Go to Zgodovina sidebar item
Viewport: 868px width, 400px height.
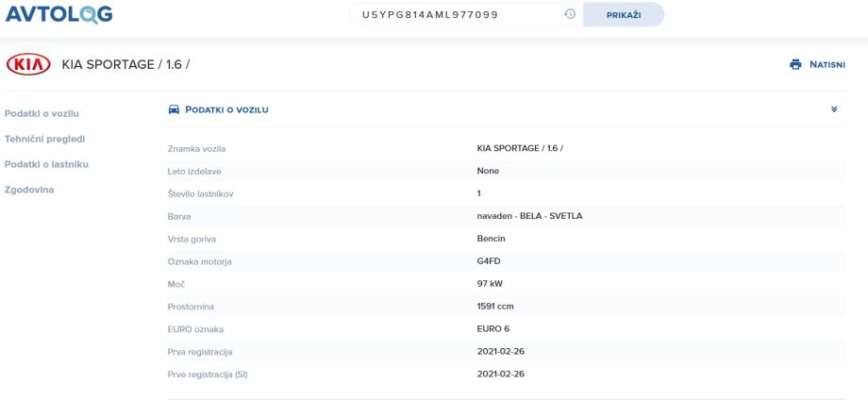click(x=29, y=190)
